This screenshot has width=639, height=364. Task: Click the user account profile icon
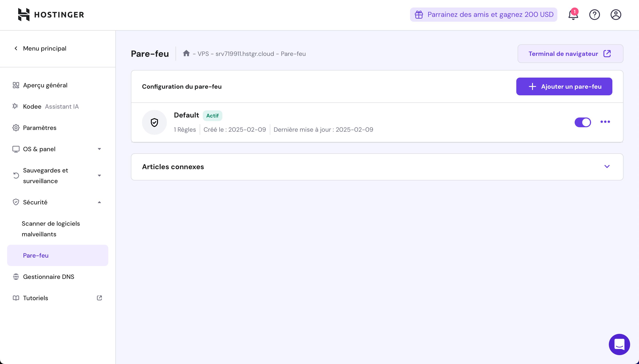[616, 15]
